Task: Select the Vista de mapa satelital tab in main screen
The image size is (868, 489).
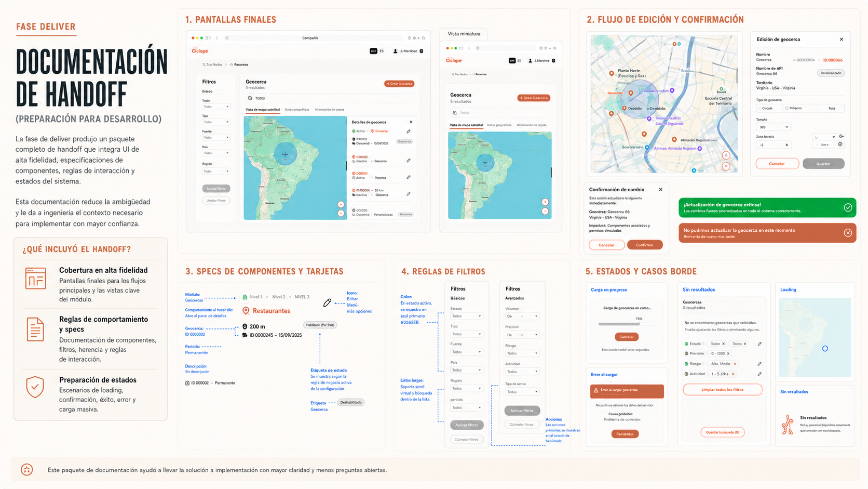Action: coord(263,110)
